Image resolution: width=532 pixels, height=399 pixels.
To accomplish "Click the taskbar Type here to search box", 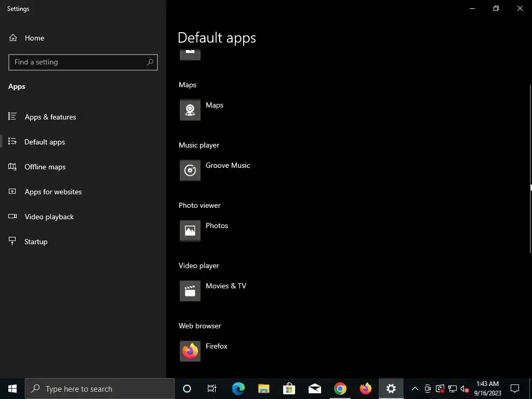I will [x=100, y=389].
